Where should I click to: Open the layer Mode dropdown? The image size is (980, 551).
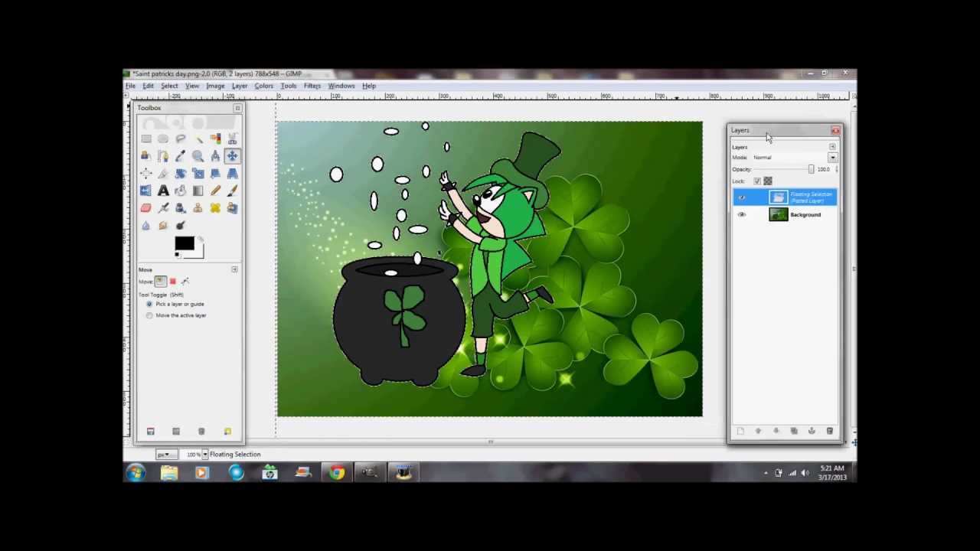pyautogui.click(x=832, y=158)
